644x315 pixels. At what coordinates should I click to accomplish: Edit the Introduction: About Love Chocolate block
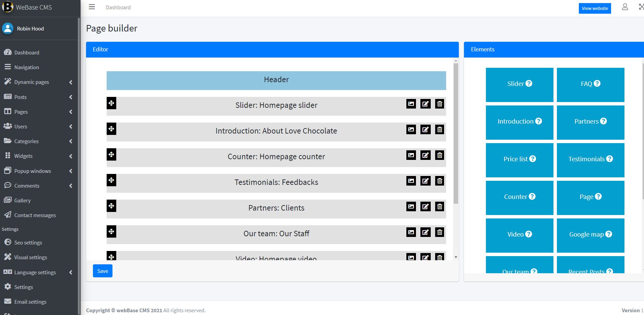425,129
